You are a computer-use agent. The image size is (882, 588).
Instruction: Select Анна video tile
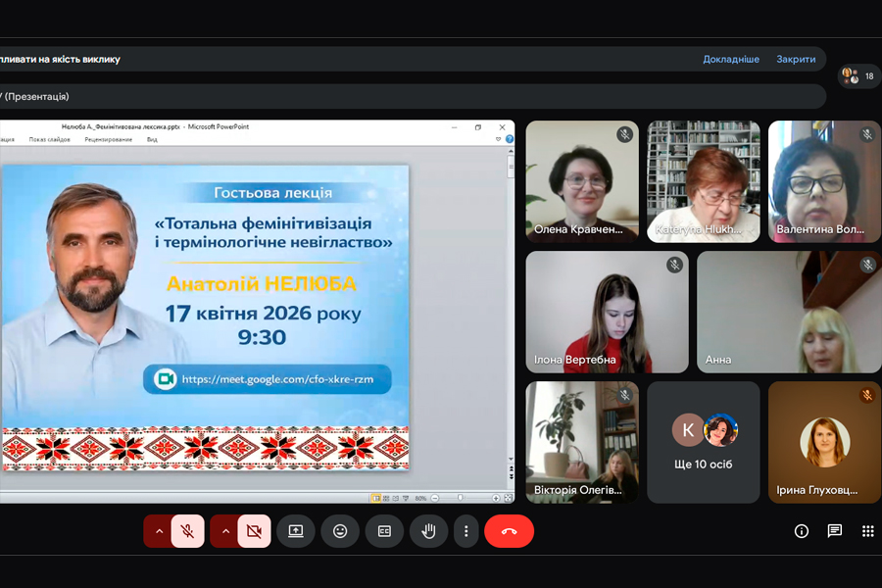click(x=789, y=312)
